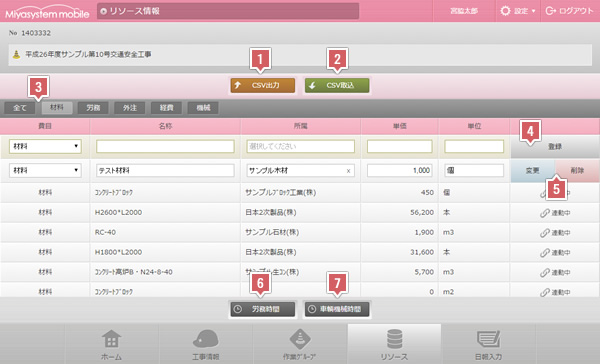The image size is (600, 364).
Task: Click link icon in the 5,700 m3 row
Action: (545, 273)
